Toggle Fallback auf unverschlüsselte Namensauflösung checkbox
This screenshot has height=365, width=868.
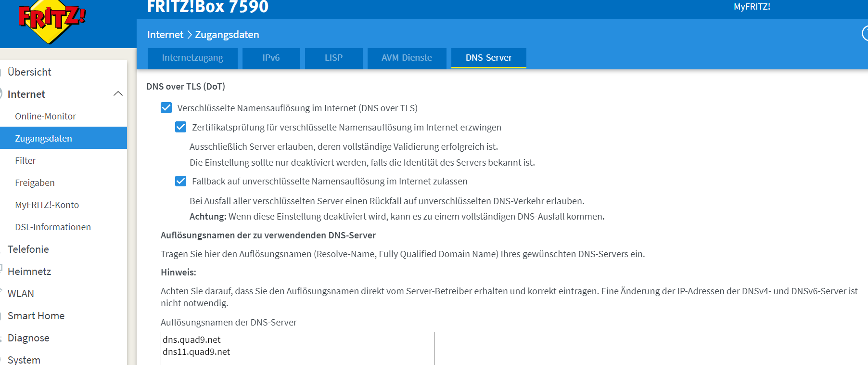pyautogui.click(x=180, y=181)
